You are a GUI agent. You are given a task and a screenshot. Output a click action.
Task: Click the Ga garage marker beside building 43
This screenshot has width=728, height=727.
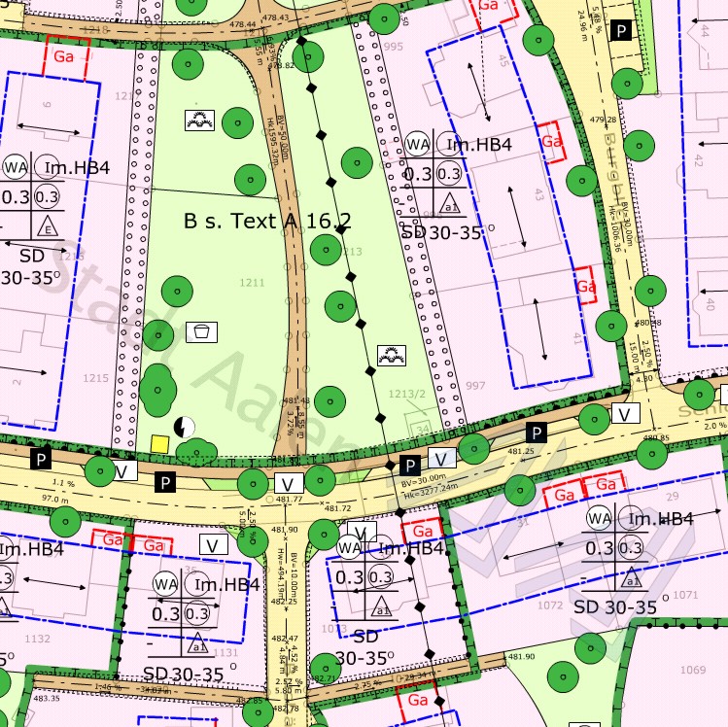(x=552, y=141)
